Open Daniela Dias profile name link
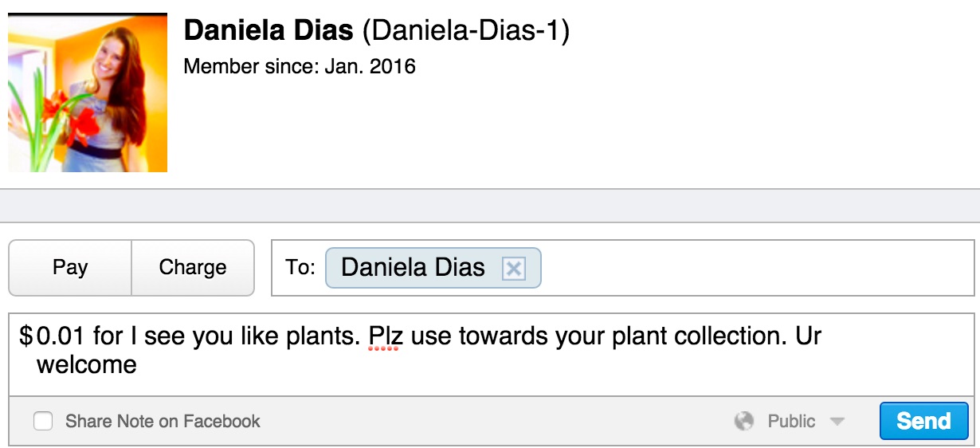Image resolution: width=980 pixels, height=448 pixels. coord(269,32)
